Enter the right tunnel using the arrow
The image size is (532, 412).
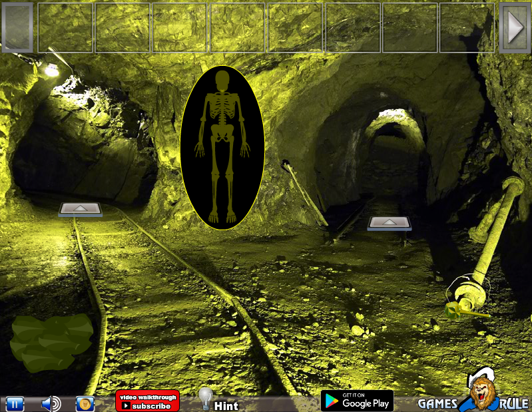tap(390, 223)
